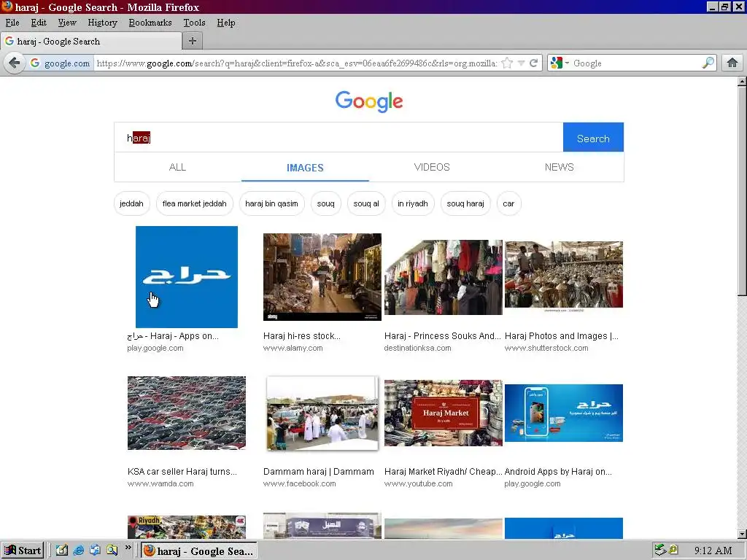
Task: Click the first quick launch notepad icon
Action: (x=62, y=551)
